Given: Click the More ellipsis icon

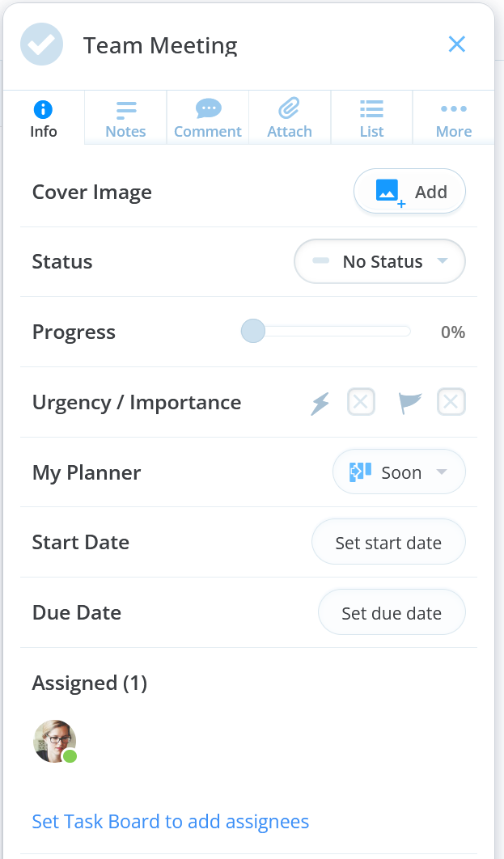Looking at the screenshot, I should [453, 108].
